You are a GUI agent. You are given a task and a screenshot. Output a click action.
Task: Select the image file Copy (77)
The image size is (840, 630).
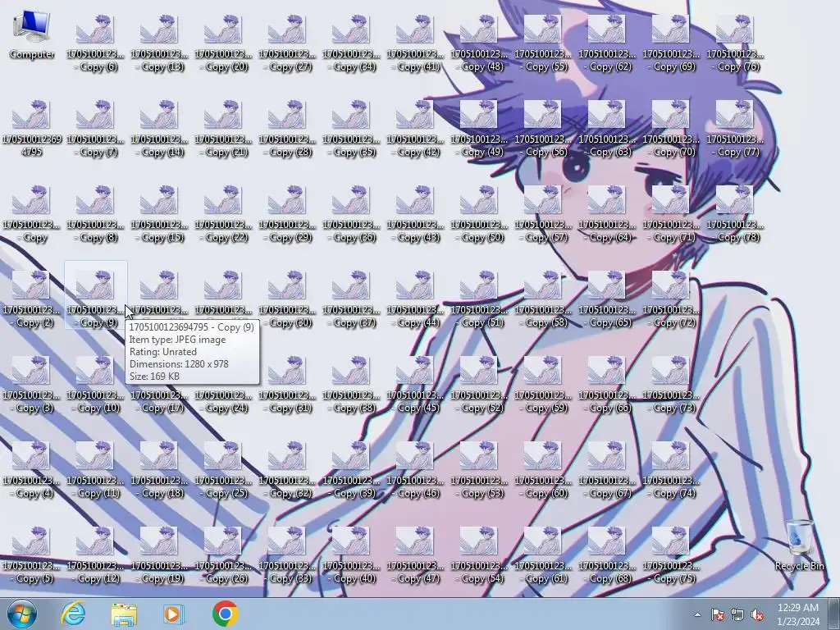tap(735, 128)
